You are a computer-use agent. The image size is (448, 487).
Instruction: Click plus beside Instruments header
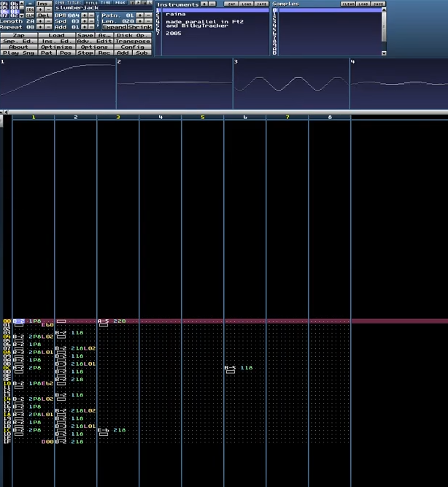click(x=204, y=4)
